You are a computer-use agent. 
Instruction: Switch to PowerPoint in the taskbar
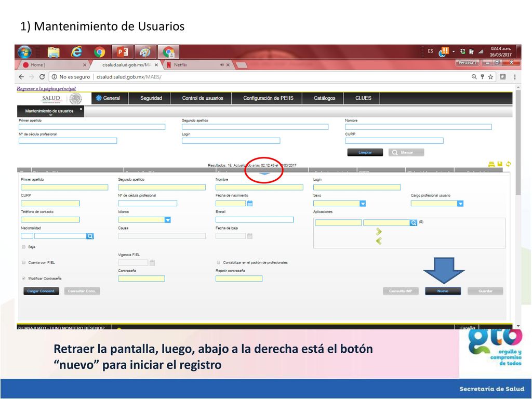coord(123,52)
